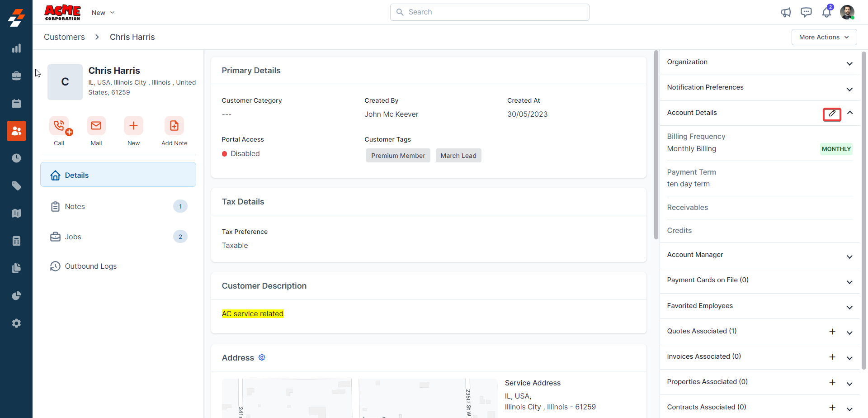Click the Premium Member tag
This screenshot has width=868, height=418.
pos(398,156)
